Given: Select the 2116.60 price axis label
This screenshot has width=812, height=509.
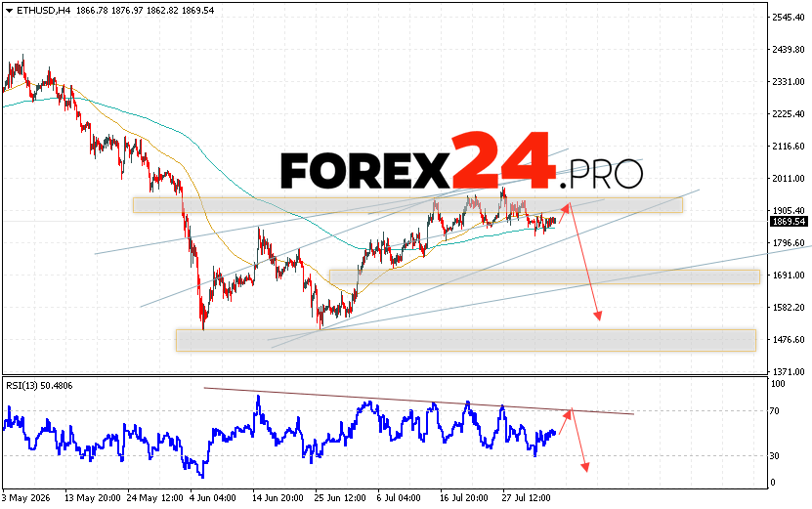Looking at the screenshot, I should point(789,147).
